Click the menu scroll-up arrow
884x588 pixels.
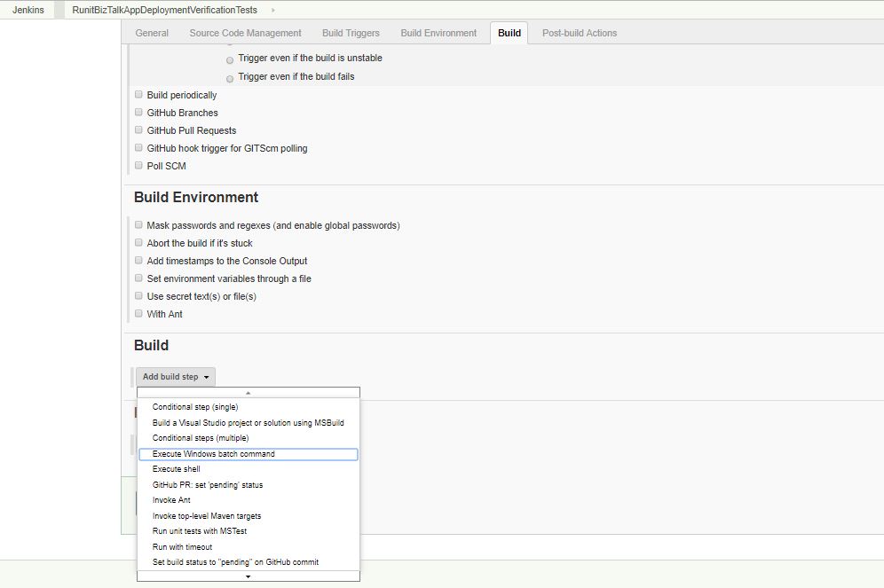pyautogui.click(x=248, y=393)
